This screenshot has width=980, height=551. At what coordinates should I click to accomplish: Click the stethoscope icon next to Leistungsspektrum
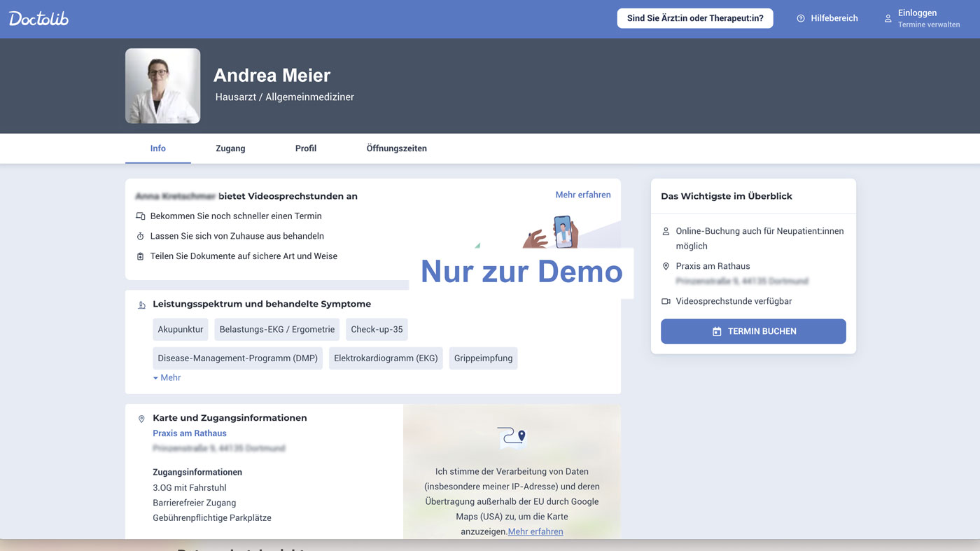[x=141, y=305]
